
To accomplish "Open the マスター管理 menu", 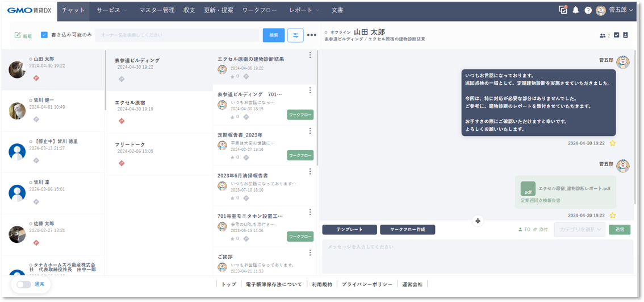I will [157, 10].
